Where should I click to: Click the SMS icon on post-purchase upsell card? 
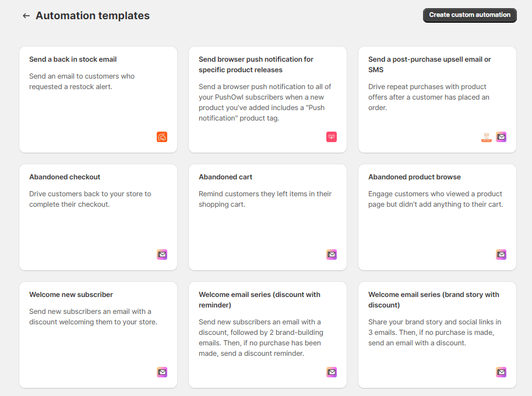[486, 137]
